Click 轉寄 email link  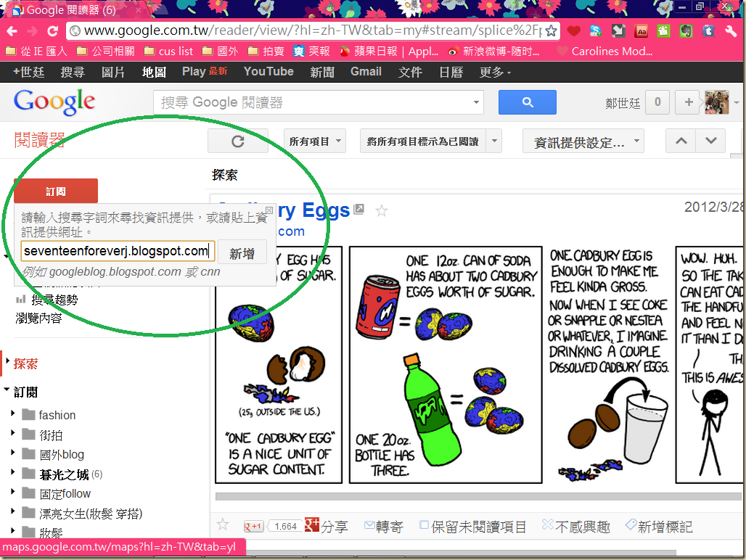tap(384, 526)
